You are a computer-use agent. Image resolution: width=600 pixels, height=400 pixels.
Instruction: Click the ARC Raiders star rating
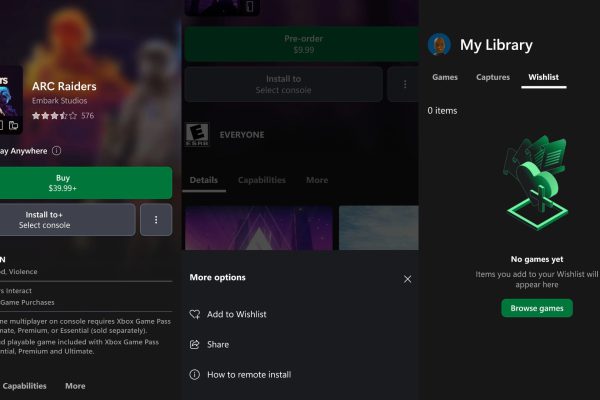[x=52, y=115]
